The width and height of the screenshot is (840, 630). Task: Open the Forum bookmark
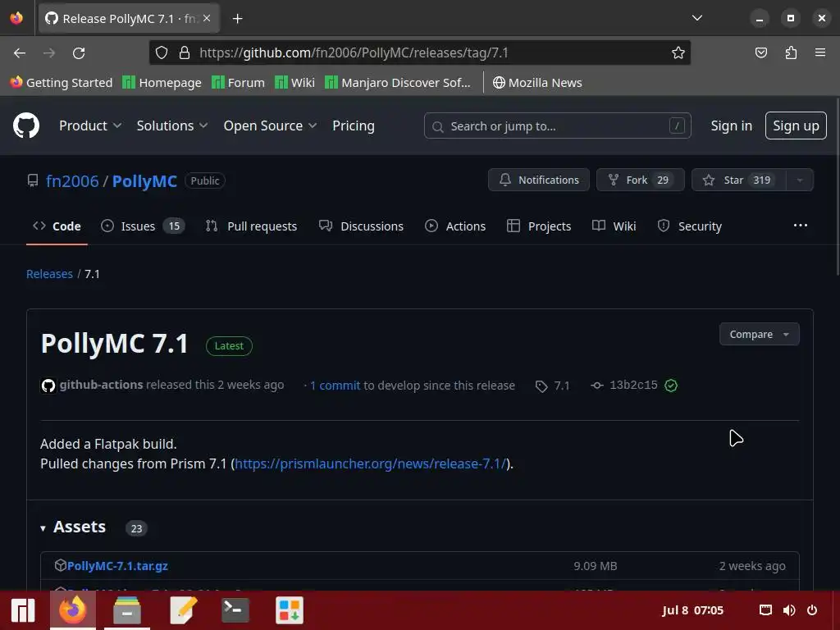(238, 83)
